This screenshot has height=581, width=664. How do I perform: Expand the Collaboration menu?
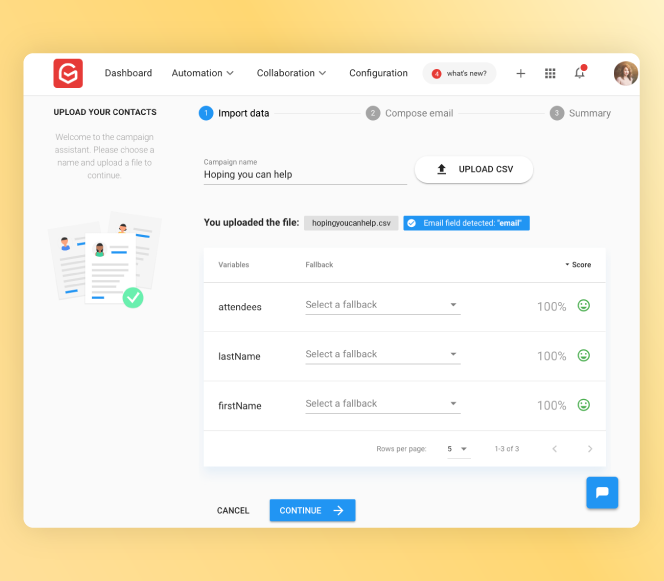[291, 73]
